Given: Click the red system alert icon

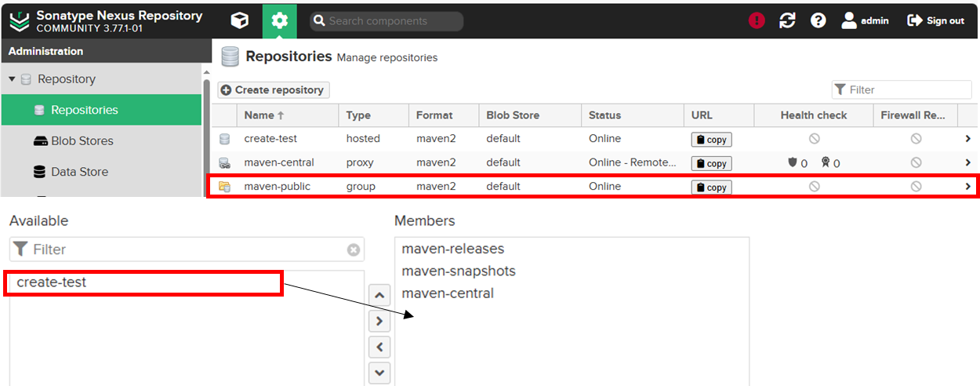Looking at the screenshot, I should [x=757, y=21].
